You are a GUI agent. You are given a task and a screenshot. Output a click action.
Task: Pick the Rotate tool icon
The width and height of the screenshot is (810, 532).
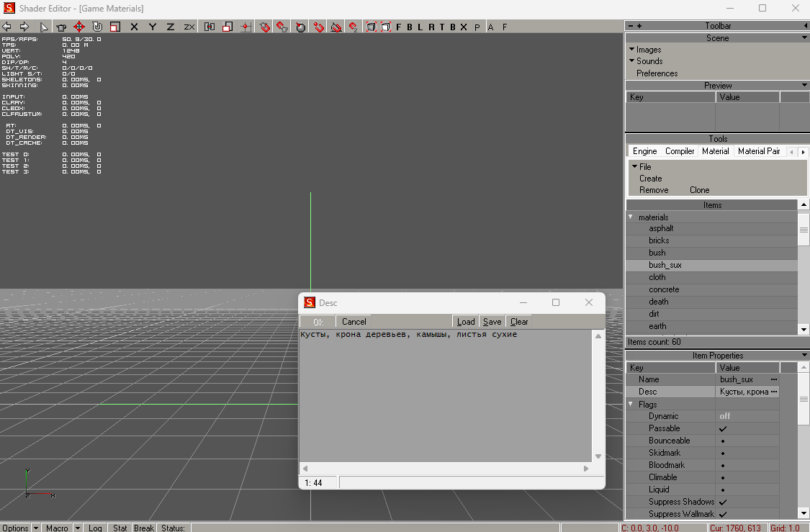tap(97, 27)
